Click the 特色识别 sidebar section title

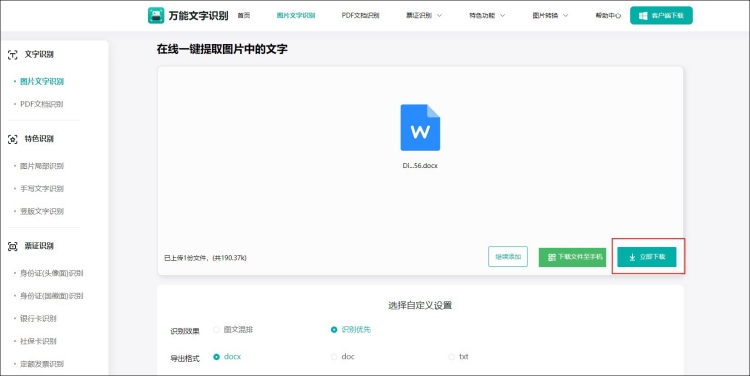(39, 139)
